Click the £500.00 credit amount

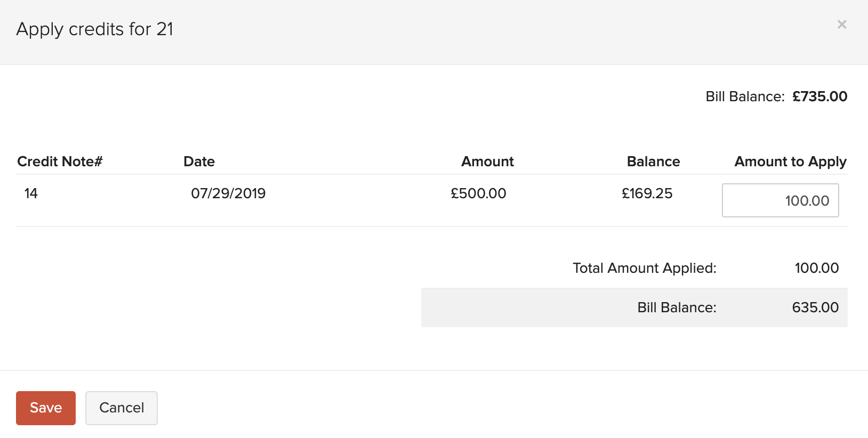478,193
